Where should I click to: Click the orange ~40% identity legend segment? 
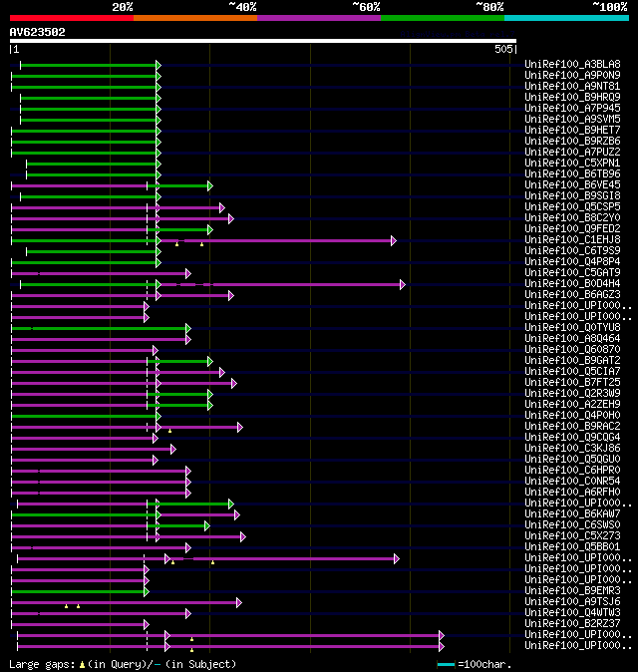click(195, 18)
